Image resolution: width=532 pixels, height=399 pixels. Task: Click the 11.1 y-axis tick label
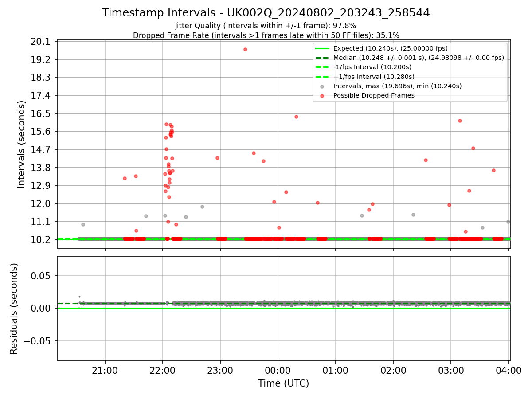[x=42, y=222]
